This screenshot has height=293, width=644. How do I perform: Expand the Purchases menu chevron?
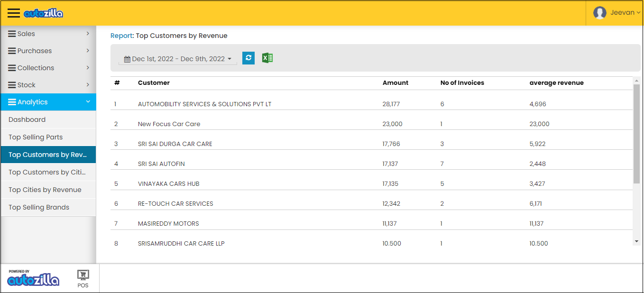click(88, 51)
